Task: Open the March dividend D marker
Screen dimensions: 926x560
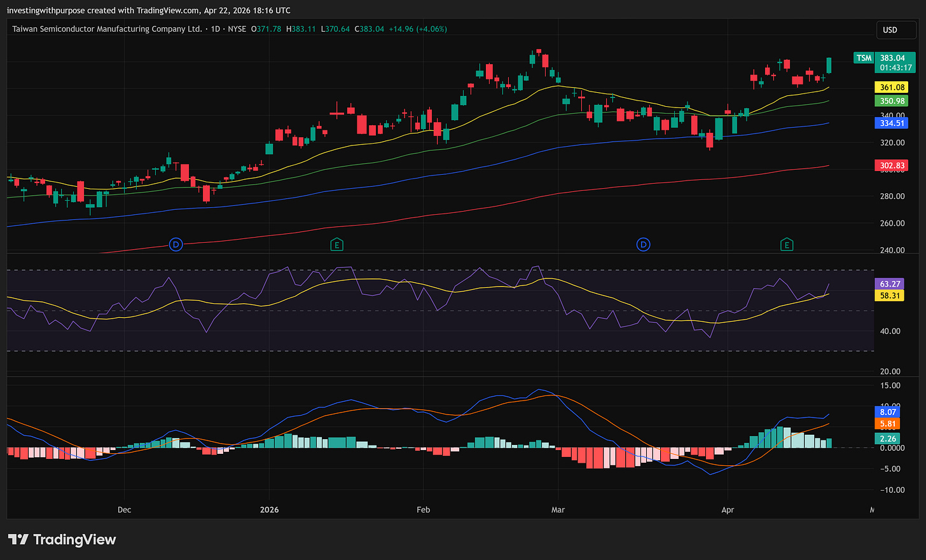Action: 644,245
